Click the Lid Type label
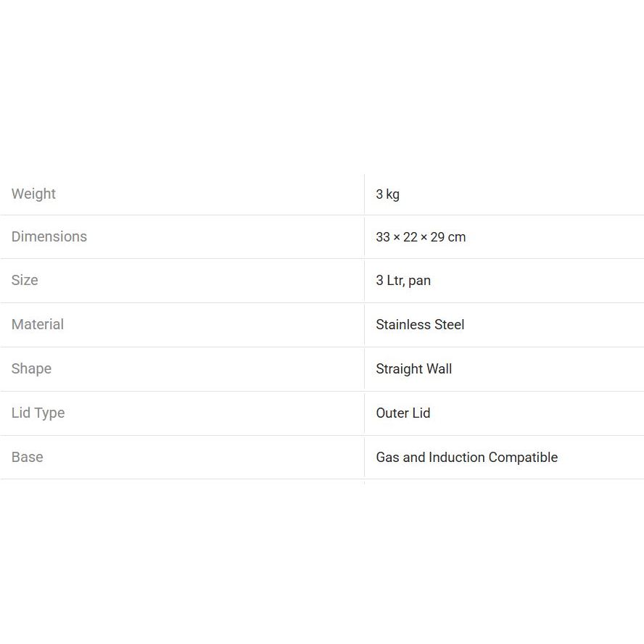Screen dimensions: 644x644 pyautogui.click(x=38, y=413)
